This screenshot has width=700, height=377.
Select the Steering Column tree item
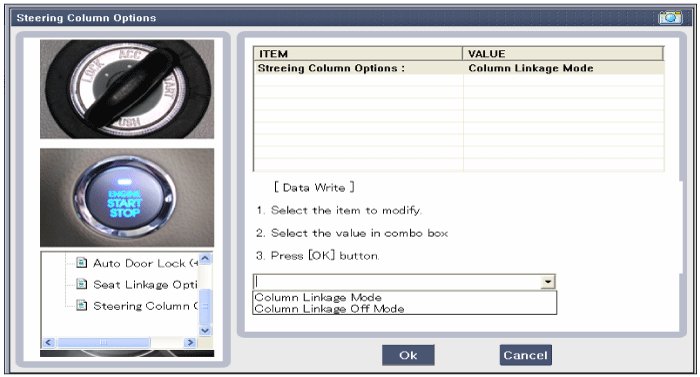click(145, 306)
